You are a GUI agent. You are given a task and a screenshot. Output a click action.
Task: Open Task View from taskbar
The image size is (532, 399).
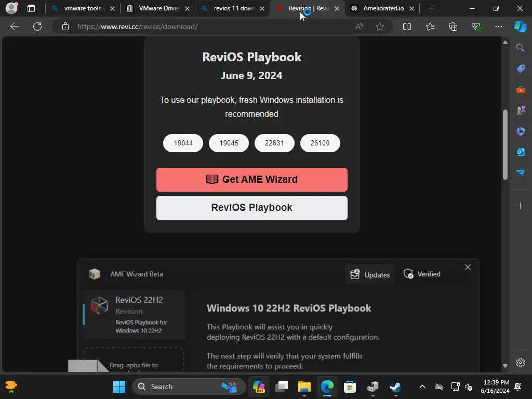pyautogui.click(x=282, y=387)
